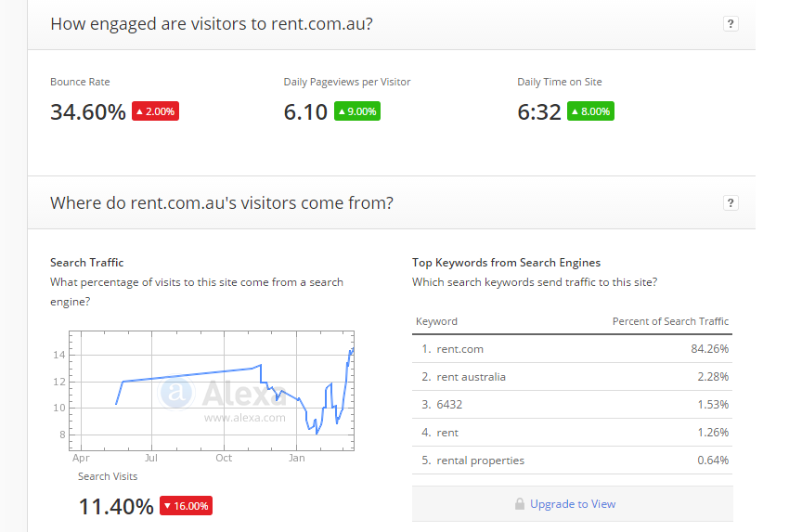789x532 pixels.
Task: Click the Upgrade to View link
Action: [573, 504]
